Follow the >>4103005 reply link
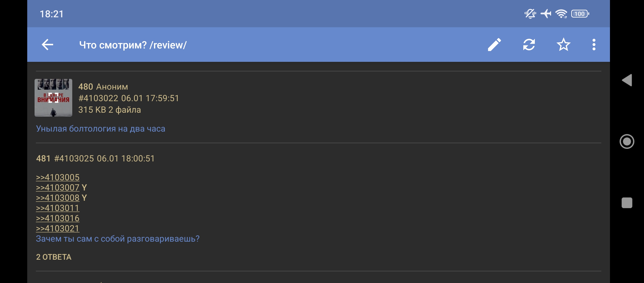The width and height of the screenshot is (644, 283). click(x=58, y=177)
